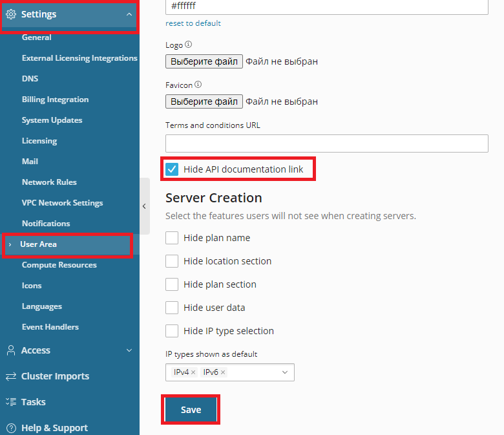The height and width of the screenshot is (435, 504).
Task: Go to Icons settings
Action: tap(32, 286)
